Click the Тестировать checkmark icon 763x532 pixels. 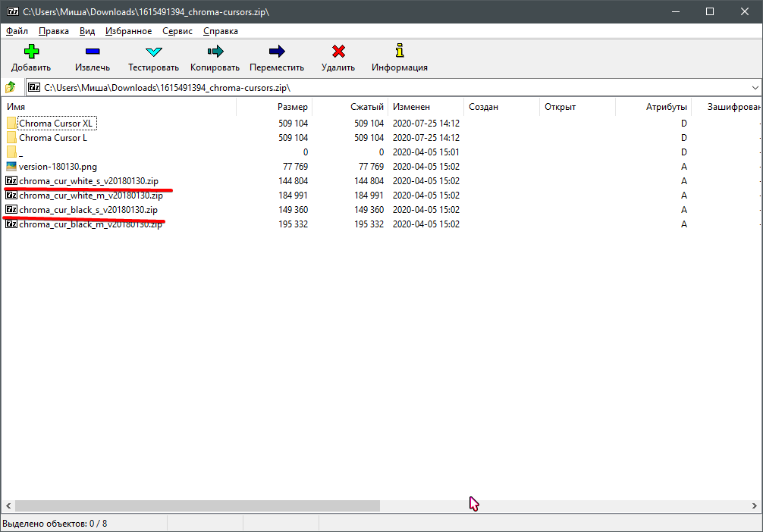click(x=154, y=51)
